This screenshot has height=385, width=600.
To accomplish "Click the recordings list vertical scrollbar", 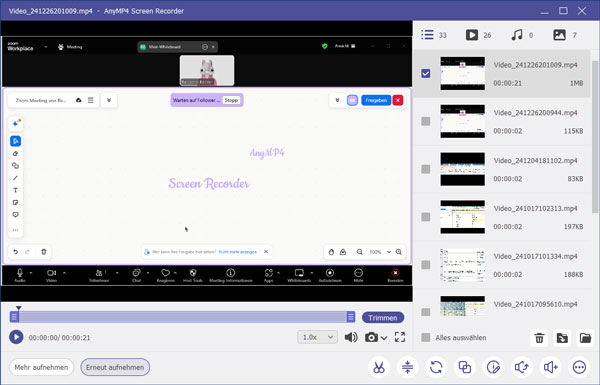I will 595,137.
